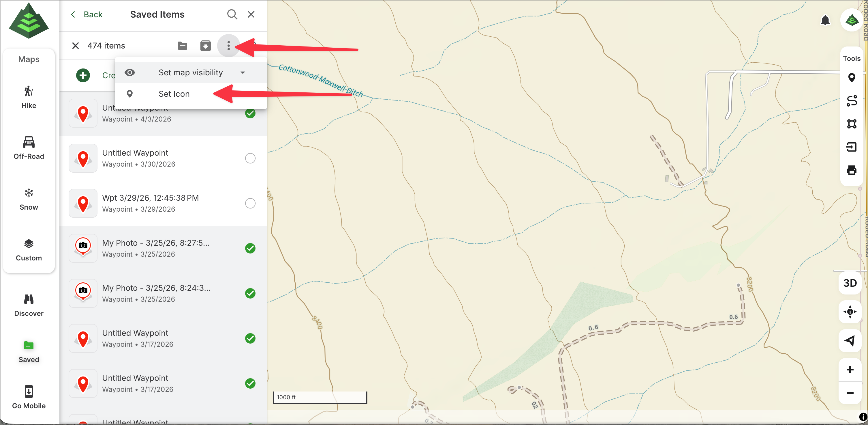Select the Wpt 3/29/26 waypoint circle
The height and width of the screenshot is (425, 868).
pyautogui.click(x=250, y=203)
